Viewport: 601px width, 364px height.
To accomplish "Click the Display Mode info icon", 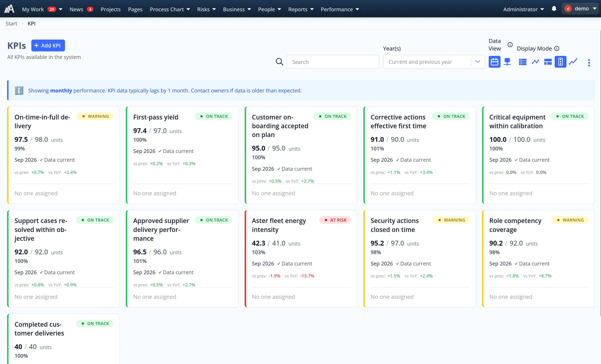I will pyautogui.click(x=557, y=49).
